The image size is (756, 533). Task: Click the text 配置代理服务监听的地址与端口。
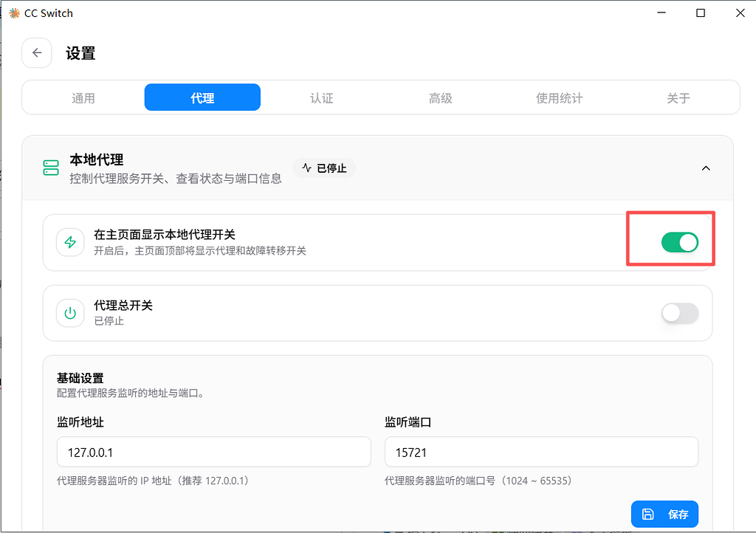tap(132, 393)
